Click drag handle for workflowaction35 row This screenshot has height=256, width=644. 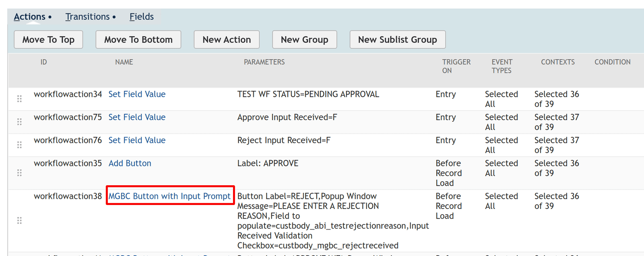[19, 173]
